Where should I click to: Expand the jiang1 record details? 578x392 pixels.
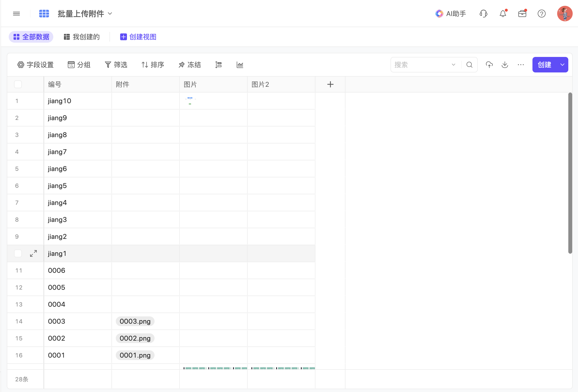[x=33, y=253]
